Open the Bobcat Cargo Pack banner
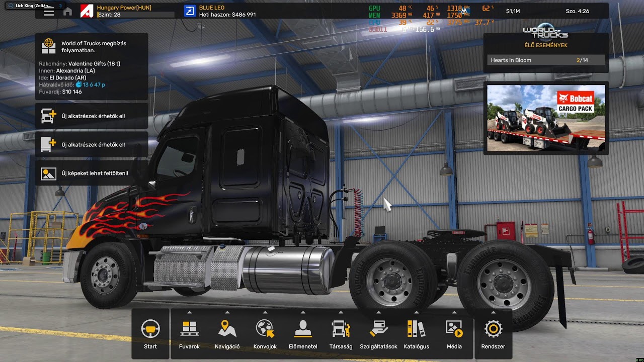644x362 pixels. (x=546, y=118)
